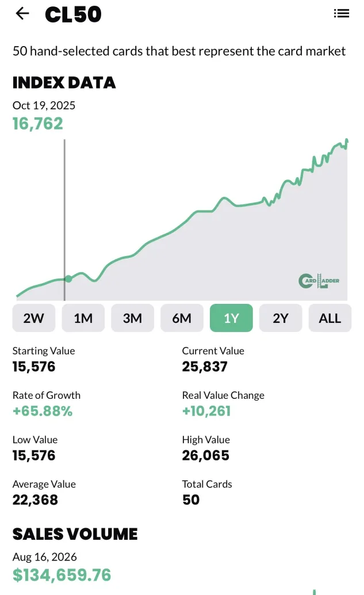Screen dimensions: 364x595
Task: Choose the 2Y time range
Action: [x=281, y=318]
